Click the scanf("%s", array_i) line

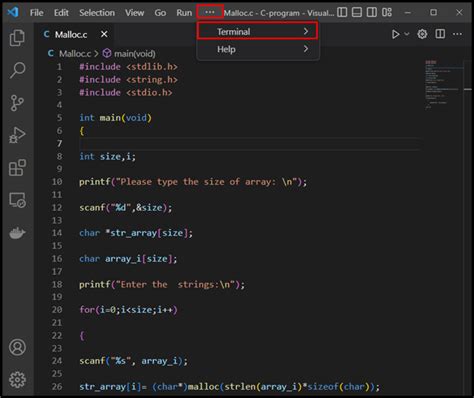point(133,361)
